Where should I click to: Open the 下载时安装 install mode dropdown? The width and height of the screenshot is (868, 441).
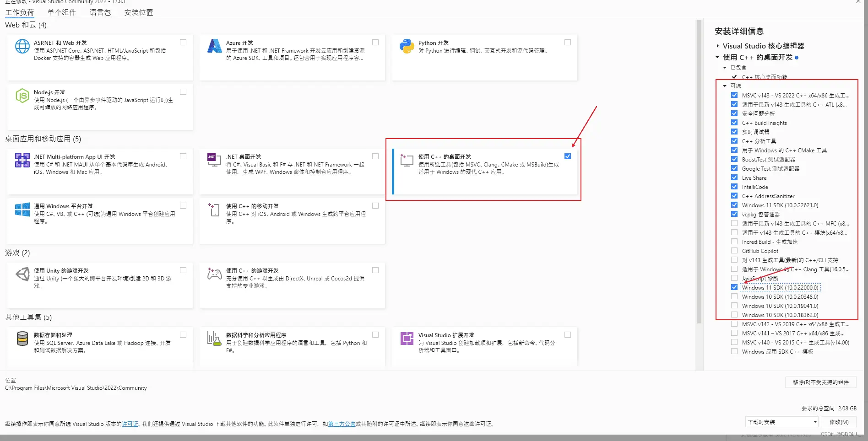[x=781, y=422]
